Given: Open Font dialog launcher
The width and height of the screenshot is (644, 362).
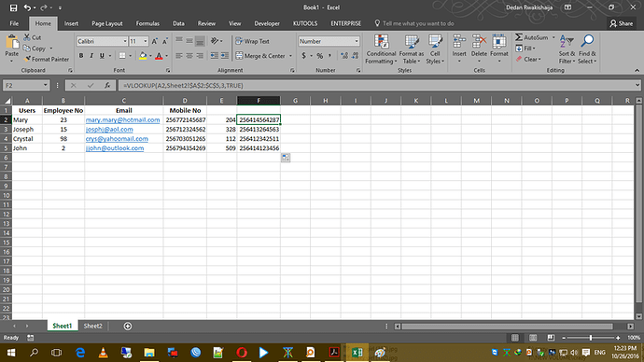Looking at the screenshot, I should tap(168, 71).
